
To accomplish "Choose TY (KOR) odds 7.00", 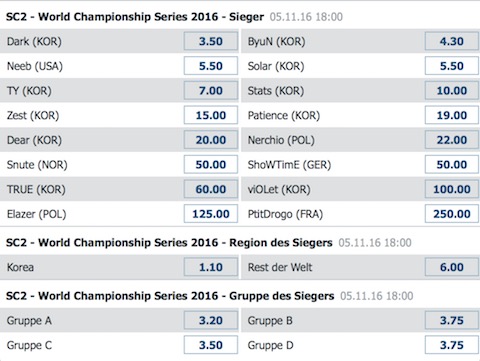I will pos(211,91).
